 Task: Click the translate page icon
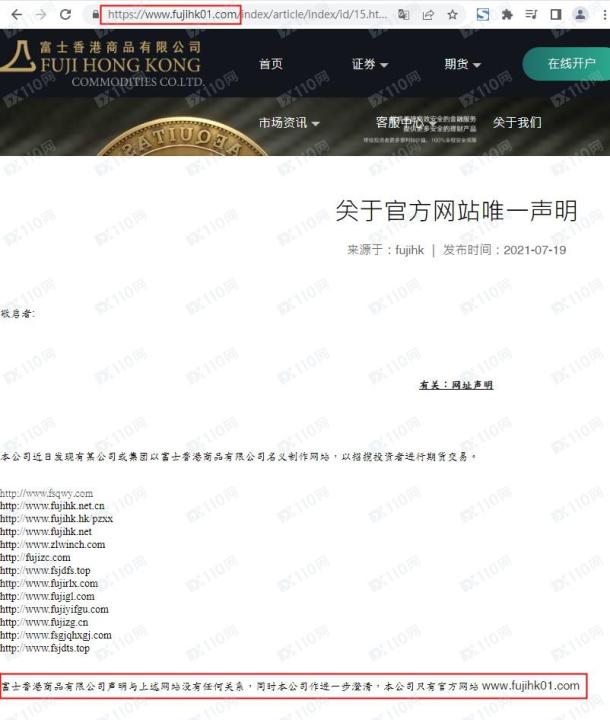pos(403,15)
